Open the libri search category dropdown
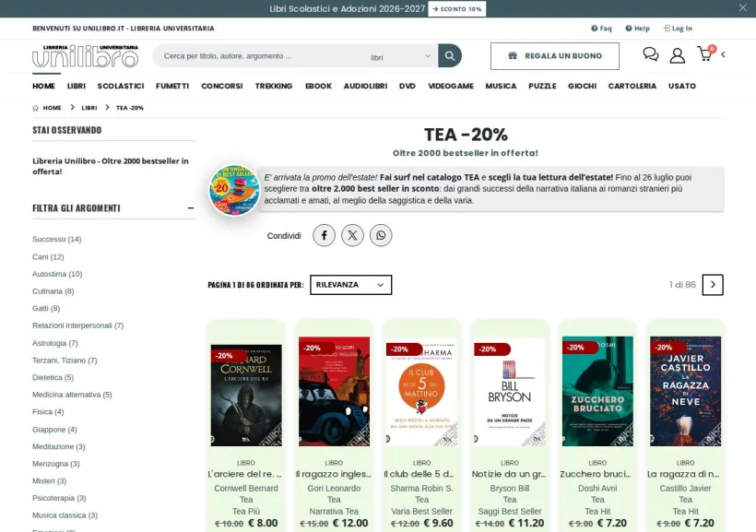Viewport: 756px width, 532px height. [x=400, y=56]
